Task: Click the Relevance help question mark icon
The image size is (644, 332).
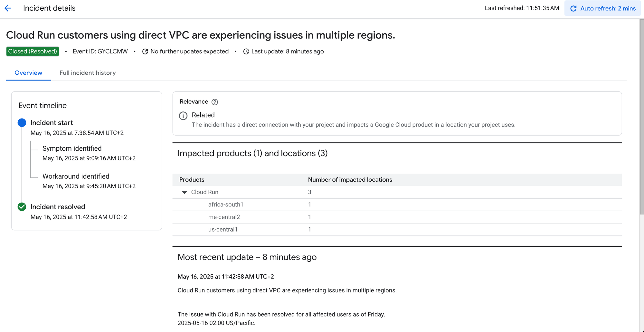Action: coord(215,102)
